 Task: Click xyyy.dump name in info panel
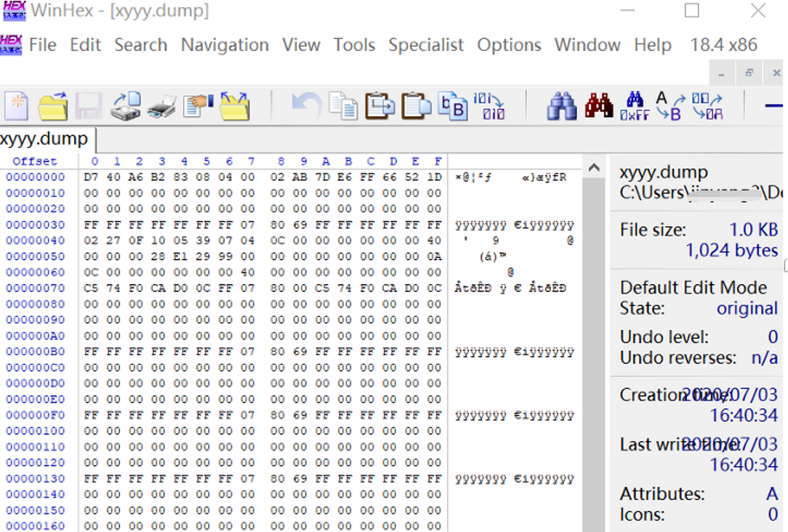(x=664, y=172)
